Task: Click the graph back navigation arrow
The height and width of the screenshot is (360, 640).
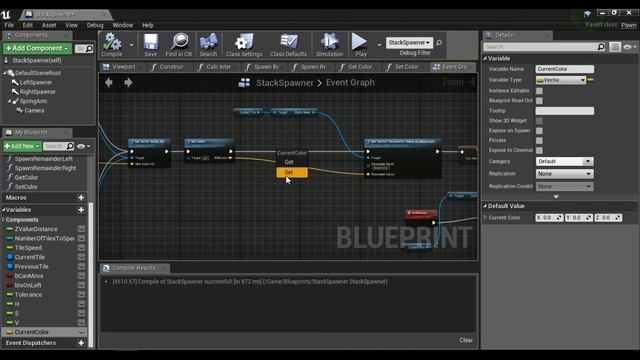Action: coord(109,83)
